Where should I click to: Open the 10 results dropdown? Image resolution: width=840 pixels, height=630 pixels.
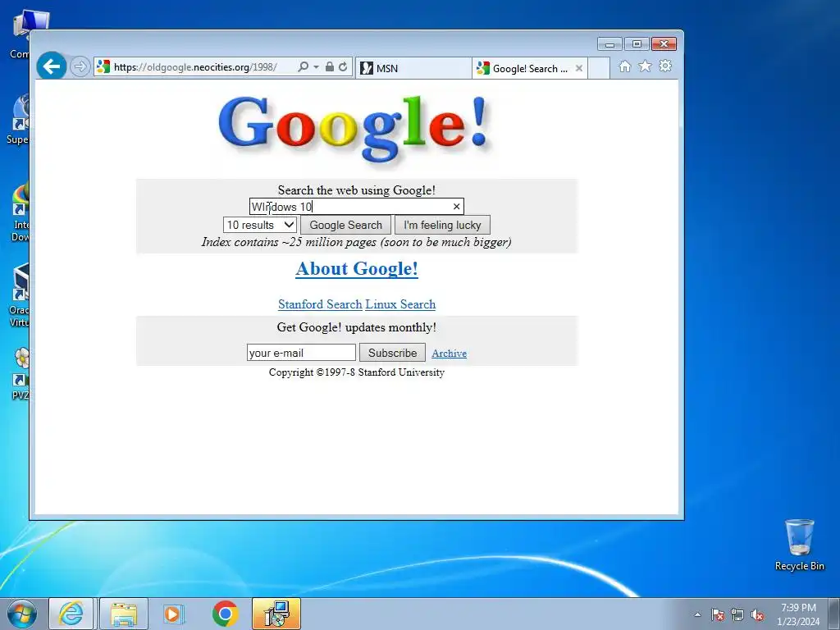point(260,225)
